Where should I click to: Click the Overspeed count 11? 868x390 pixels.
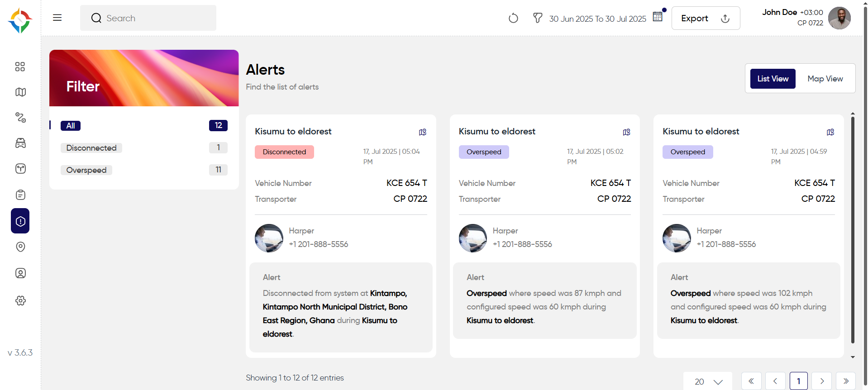click(218, 170)
